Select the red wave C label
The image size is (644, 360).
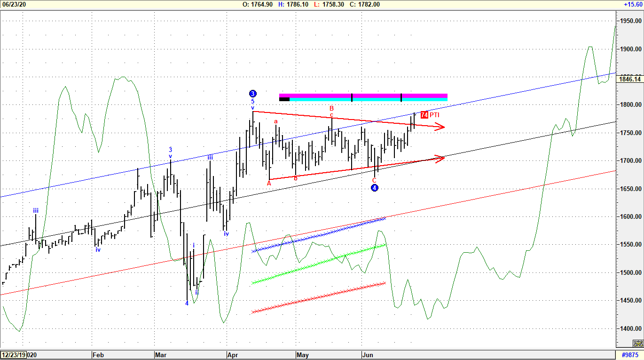374,180
